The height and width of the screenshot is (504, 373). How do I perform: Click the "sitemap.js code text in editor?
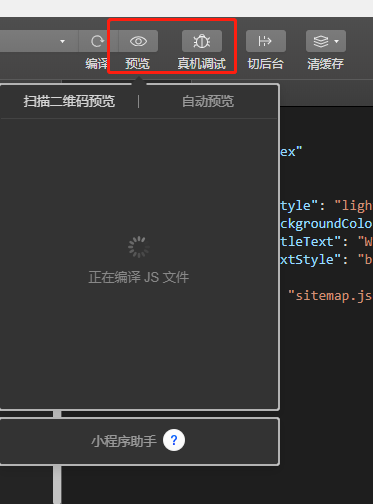pyautogui.click(x=330, y=296)
